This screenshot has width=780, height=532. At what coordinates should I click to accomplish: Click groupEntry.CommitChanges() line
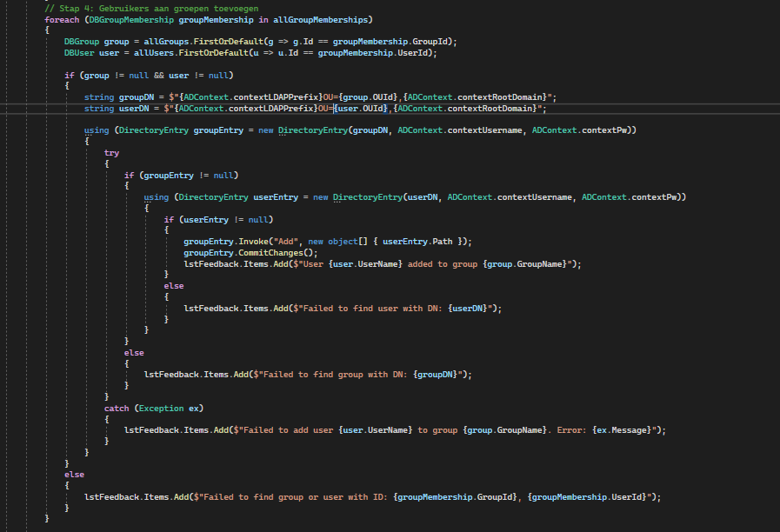coord(250,253)
